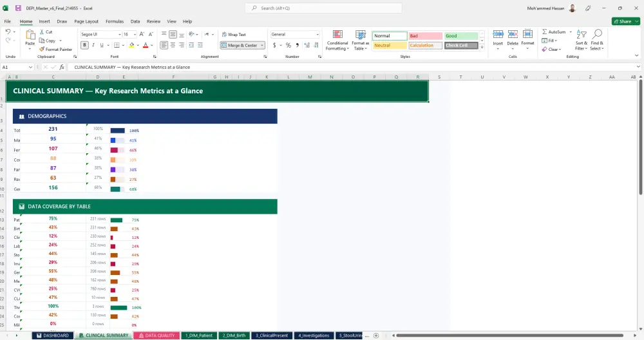Open the font size dropdown

[135, 35]
